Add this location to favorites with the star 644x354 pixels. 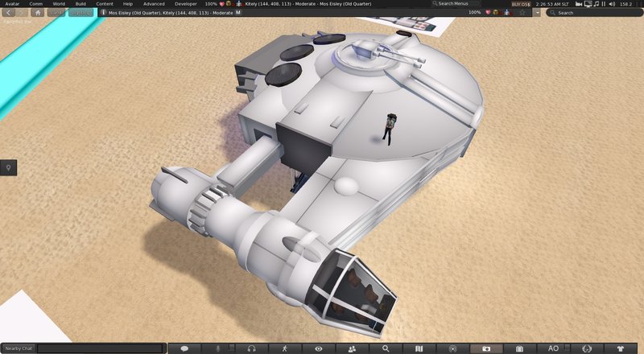[522, 13]
